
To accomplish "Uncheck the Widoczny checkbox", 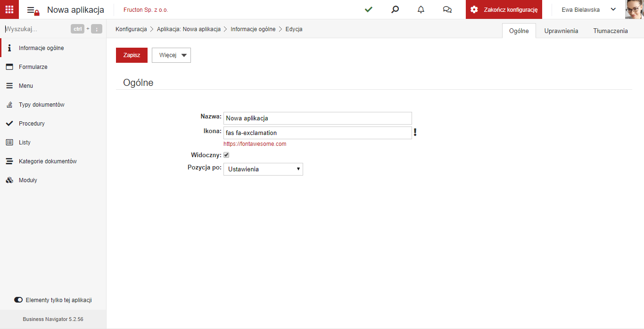I will [226, 155].
